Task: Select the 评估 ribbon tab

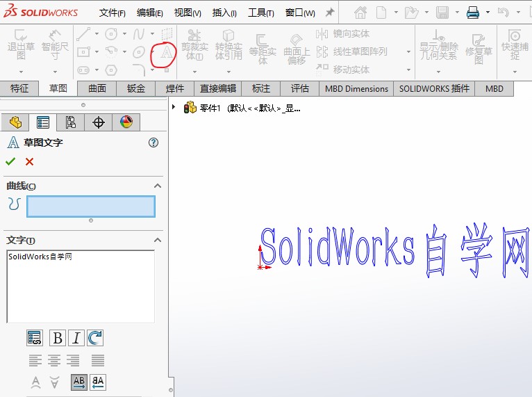Action: (x=299, y=88)
